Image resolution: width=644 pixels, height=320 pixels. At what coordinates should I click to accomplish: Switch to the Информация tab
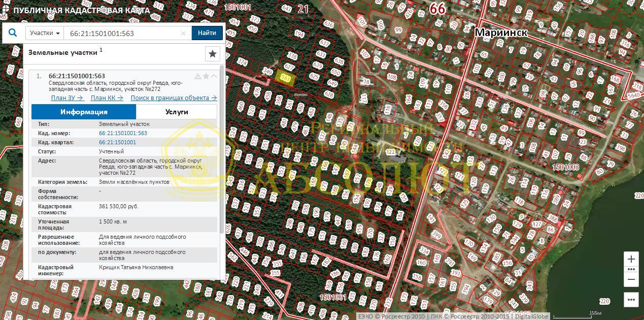click(84, 112)
